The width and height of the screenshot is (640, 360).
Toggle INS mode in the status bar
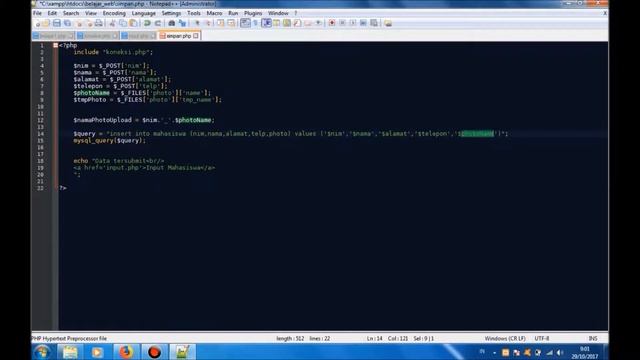pos(593,338)
